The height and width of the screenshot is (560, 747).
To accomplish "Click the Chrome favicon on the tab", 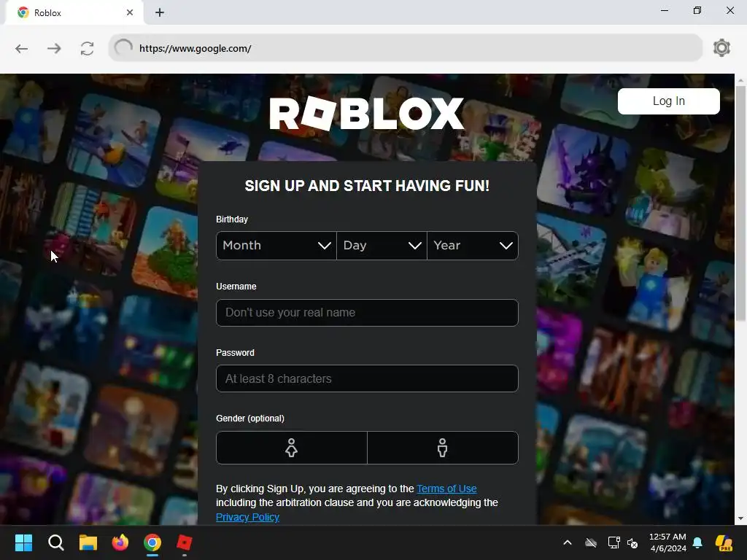I will coord(23,13).
